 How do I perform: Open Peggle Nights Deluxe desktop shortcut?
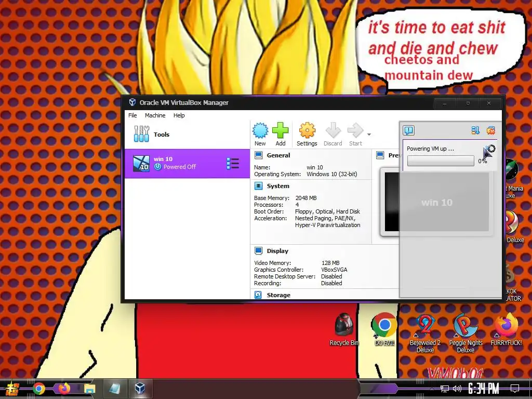(x=465, y=333)
